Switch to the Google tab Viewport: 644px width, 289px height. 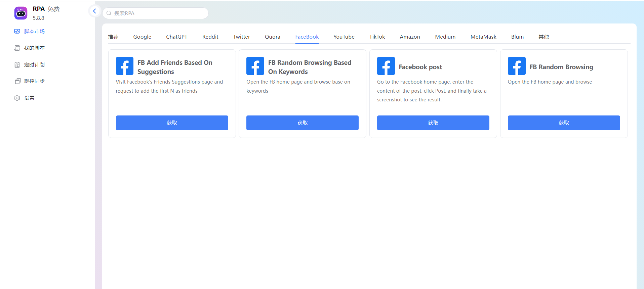[142, 37]
